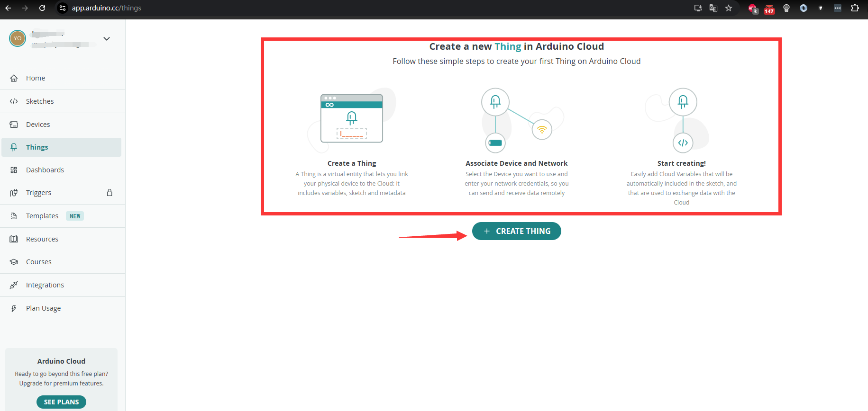868x411 pixels.
Task: Click the Home house icon
Action: pyautogui.click(x=14, y=78)
